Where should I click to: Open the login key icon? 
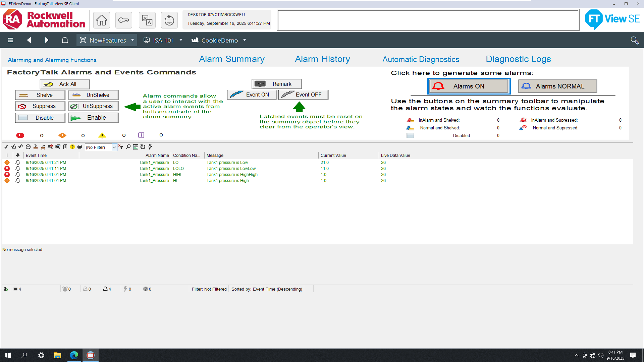124,20
